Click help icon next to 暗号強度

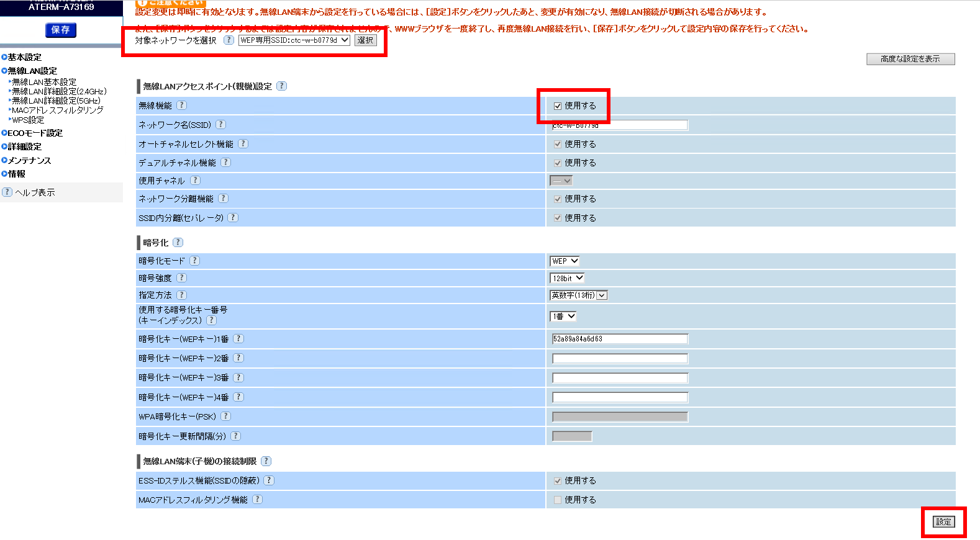[x=181, y=278]
